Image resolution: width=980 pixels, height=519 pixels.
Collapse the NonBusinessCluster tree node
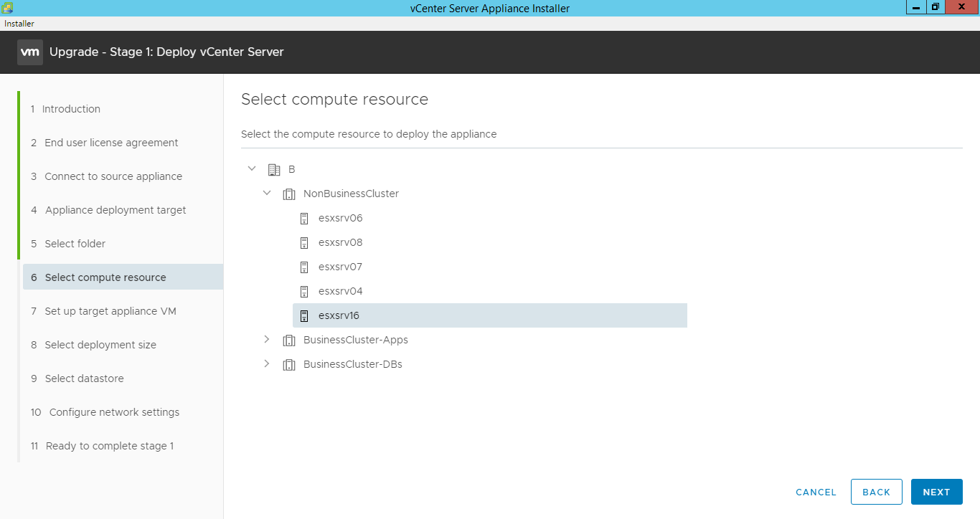click(x=267, y=193)
